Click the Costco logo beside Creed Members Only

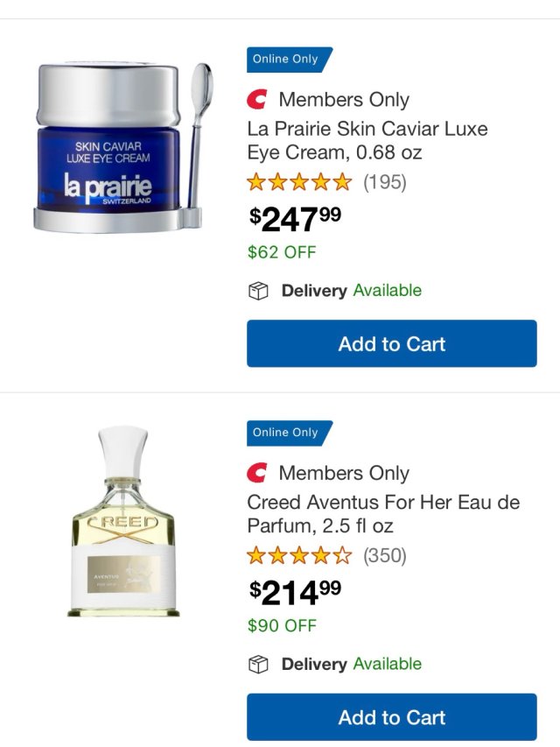(257, 473)
